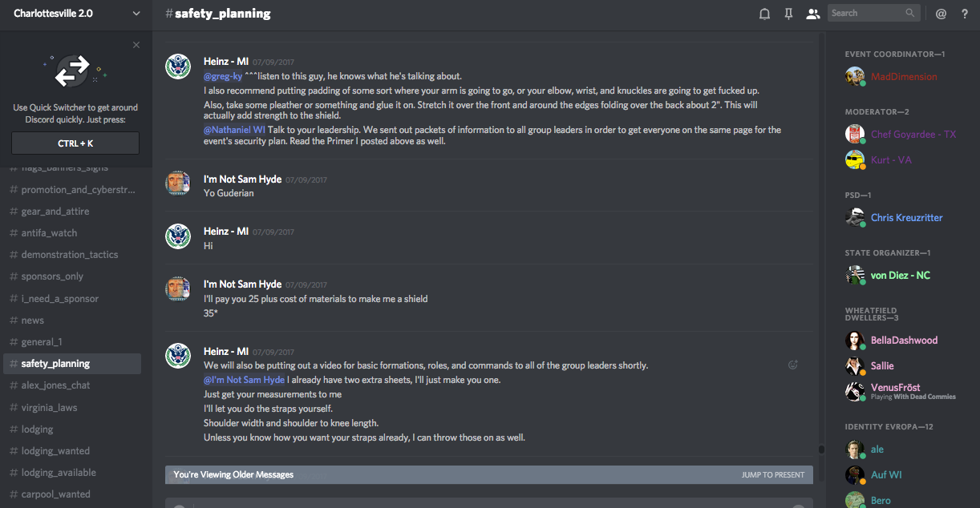Click MadDimension's avatar in member list
This screenshot has width=980, height=508.
[x=855, y=77]
